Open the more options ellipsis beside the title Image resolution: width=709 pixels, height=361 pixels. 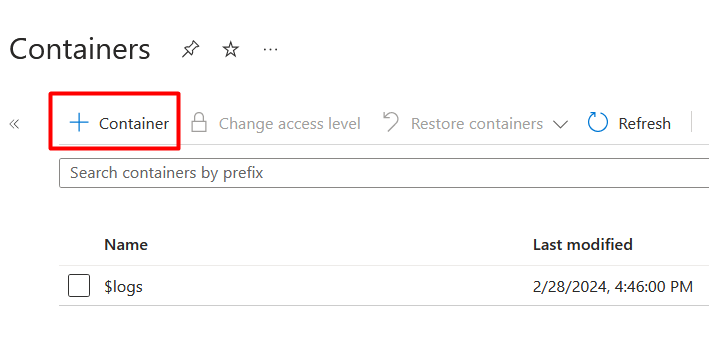pos(270,49)
